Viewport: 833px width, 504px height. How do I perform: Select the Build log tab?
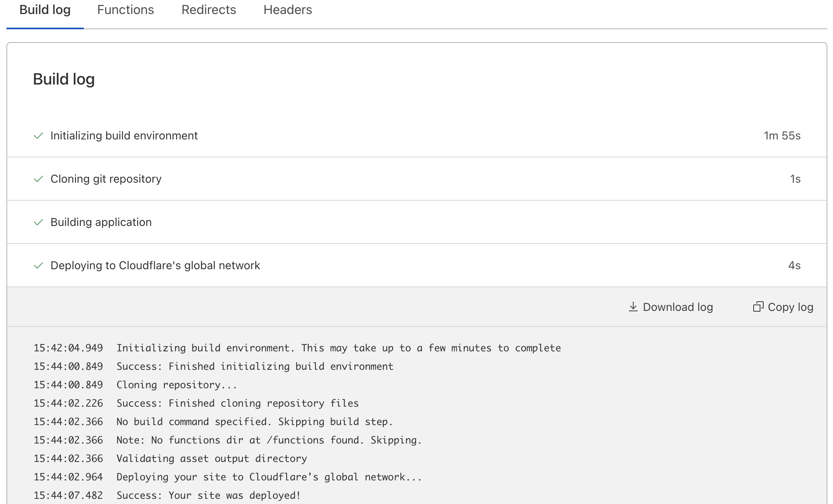[45, 10]
